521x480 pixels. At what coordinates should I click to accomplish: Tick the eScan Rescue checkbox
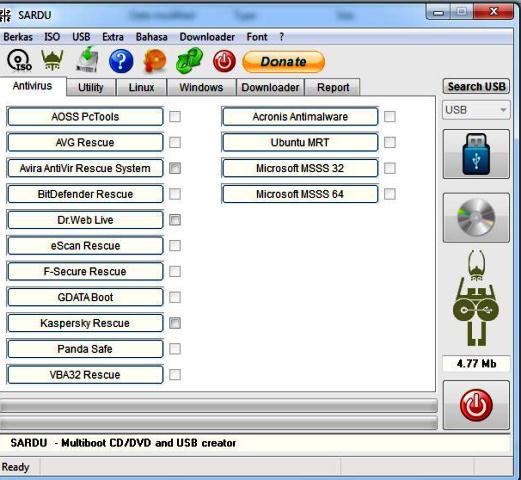(x=175, y=246)
